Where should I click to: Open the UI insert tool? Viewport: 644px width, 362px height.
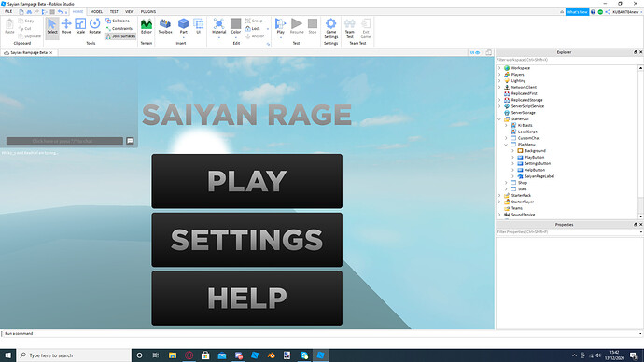[x=199, y=25]
